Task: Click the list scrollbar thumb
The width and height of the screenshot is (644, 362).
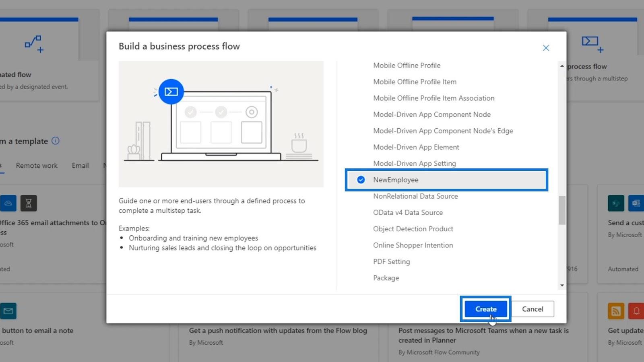Action: 562,210
